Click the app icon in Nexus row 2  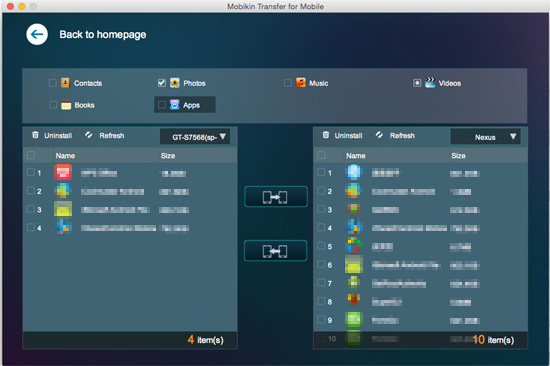[x=354, y=191]
